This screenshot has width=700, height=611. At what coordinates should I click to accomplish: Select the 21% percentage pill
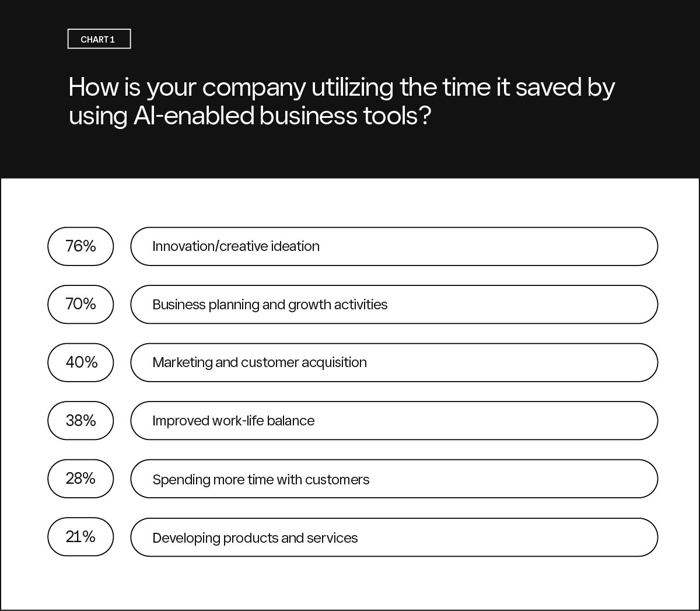click(x=80, y=537)
